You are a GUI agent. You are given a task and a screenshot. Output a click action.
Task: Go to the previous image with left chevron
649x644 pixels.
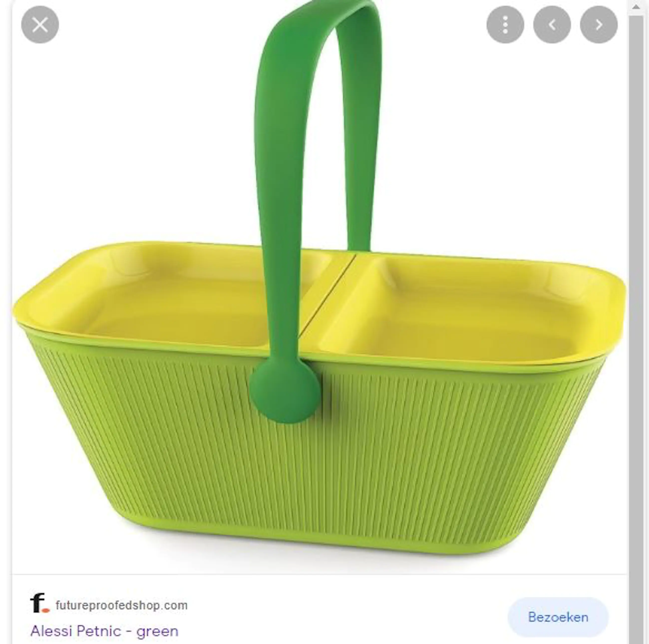tap(552, 24)
